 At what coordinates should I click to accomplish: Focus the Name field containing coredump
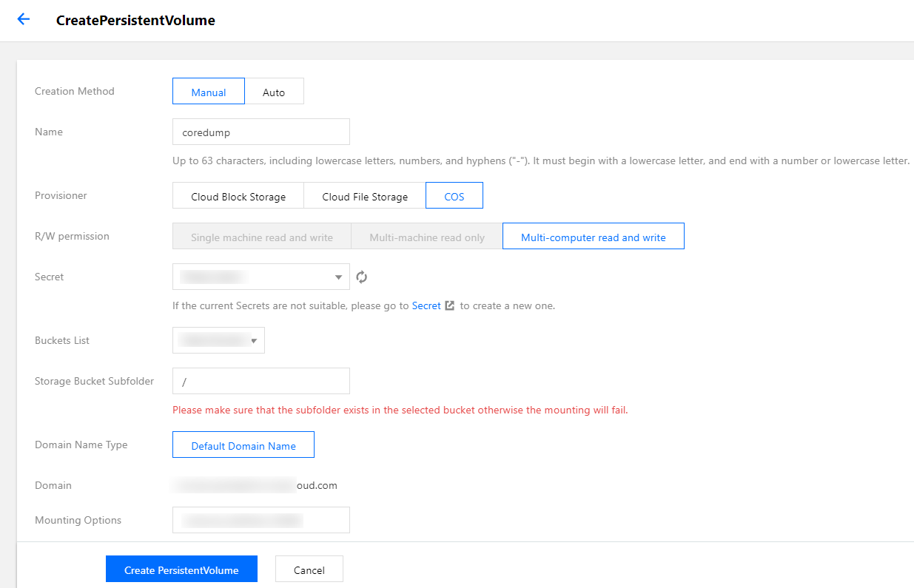click(261, 132)
